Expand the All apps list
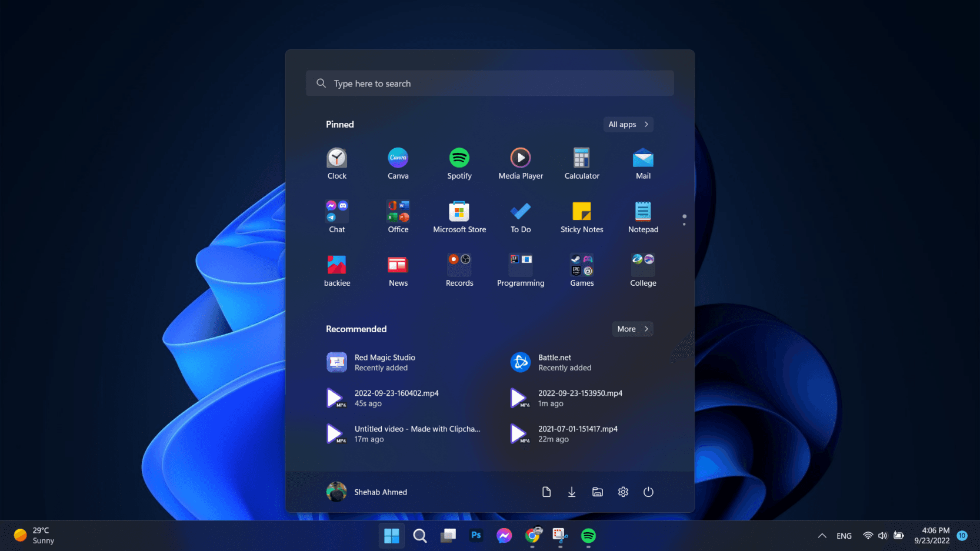Screen dimensions: 980x551 coord(628,124)
